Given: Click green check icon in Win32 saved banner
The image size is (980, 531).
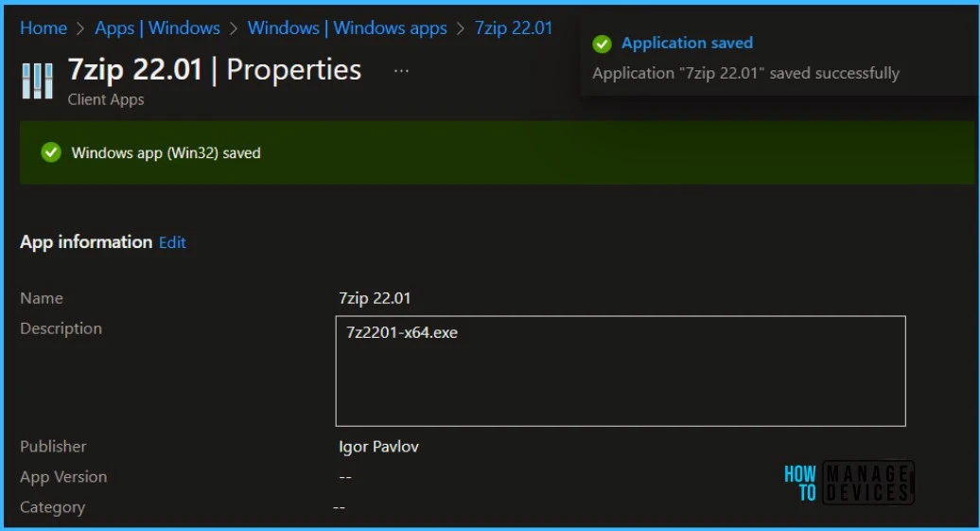Looking at the screenshot, I should (51, 152).
